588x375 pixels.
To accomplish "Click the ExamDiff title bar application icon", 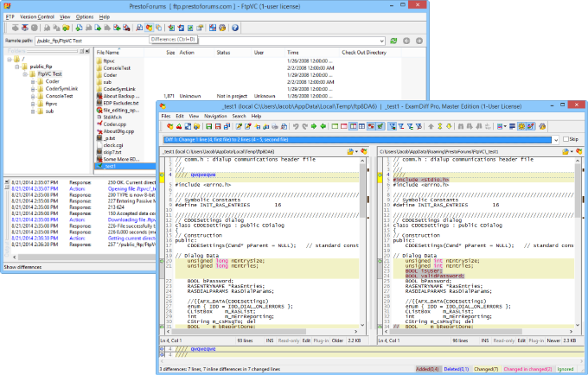I will click(163, 106).
